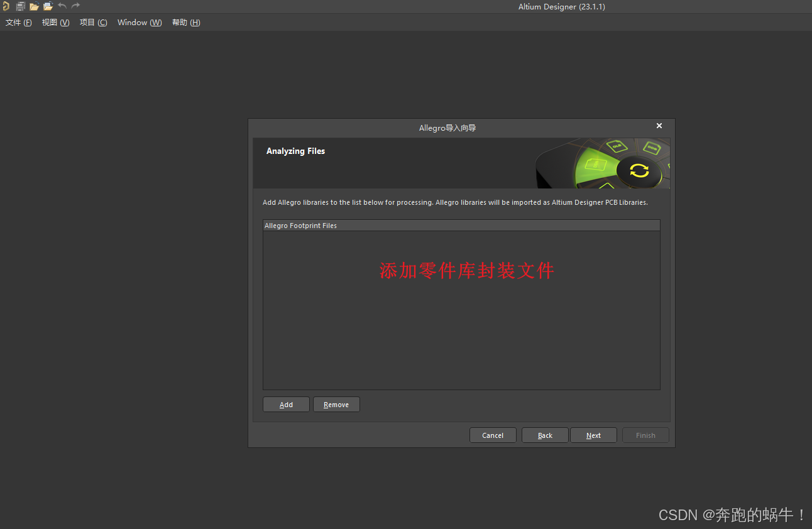Click the Redo arrow icon
The width and height of the screenshot is (812, 529).
click(75, 6)
